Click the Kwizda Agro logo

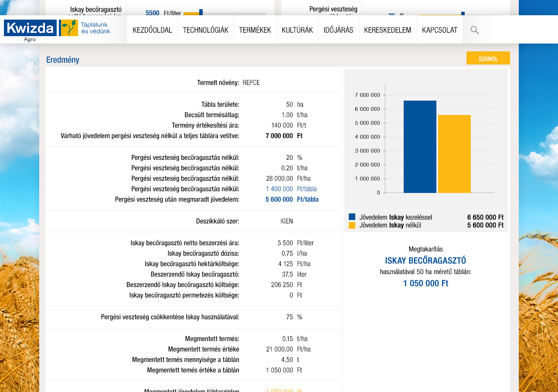tap(30, 30)
